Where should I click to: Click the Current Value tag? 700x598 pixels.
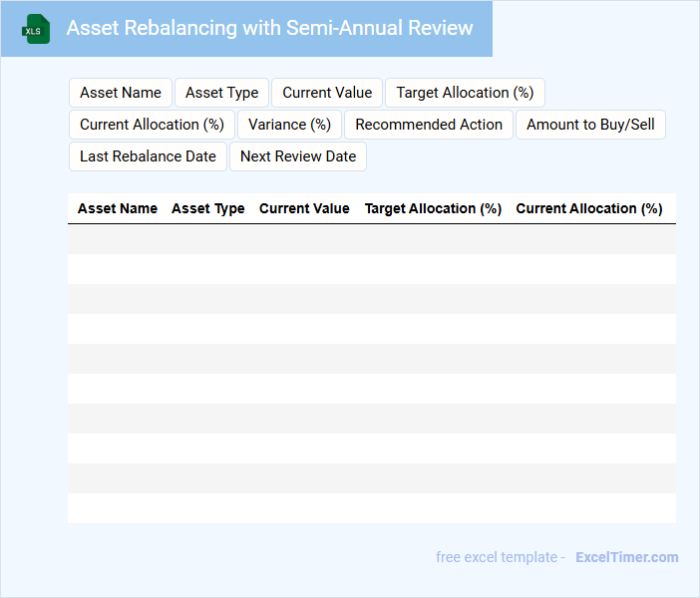pos(327,93)
